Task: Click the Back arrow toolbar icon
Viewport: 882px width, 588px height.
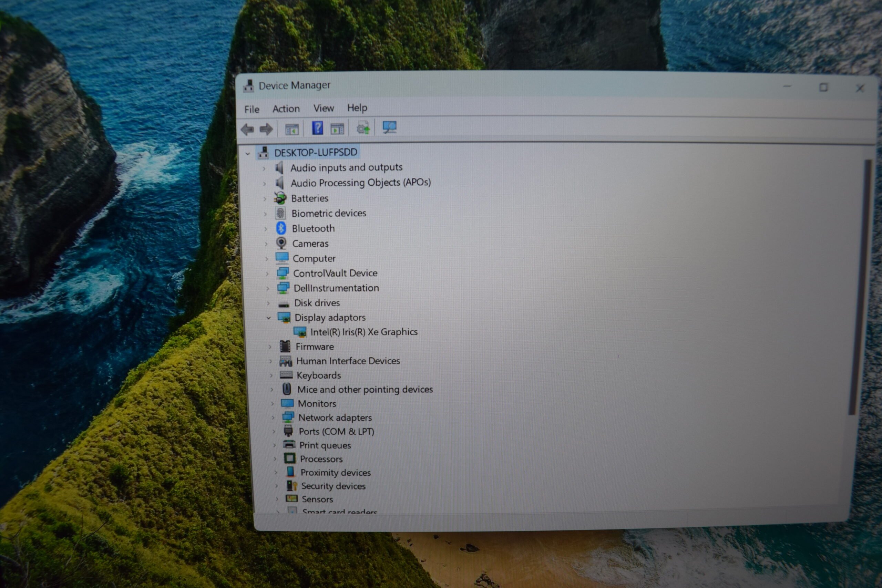Action: (247, 130)
